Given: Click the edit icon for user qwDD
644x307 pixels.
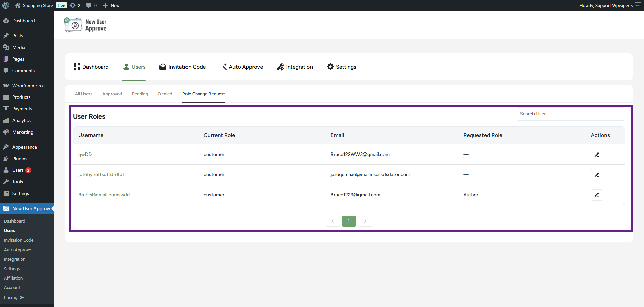Looking at the screenshot, I should [596, 155].
